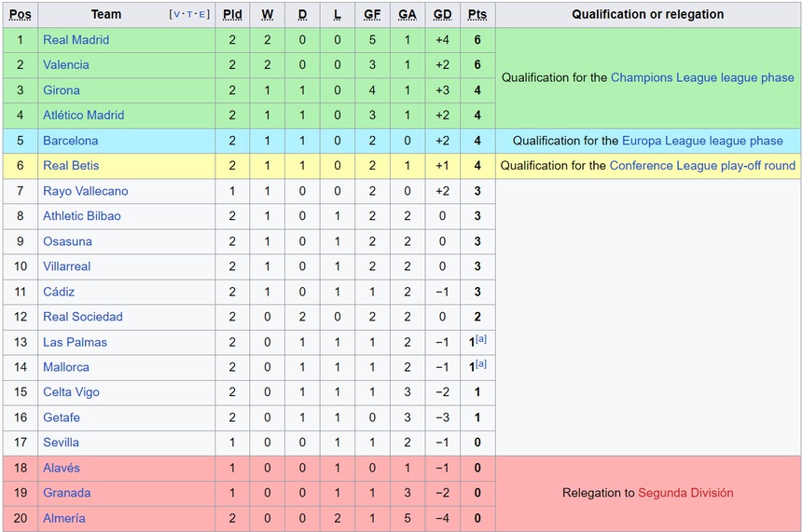Click the Pts column header

click(x=477, y=15)
